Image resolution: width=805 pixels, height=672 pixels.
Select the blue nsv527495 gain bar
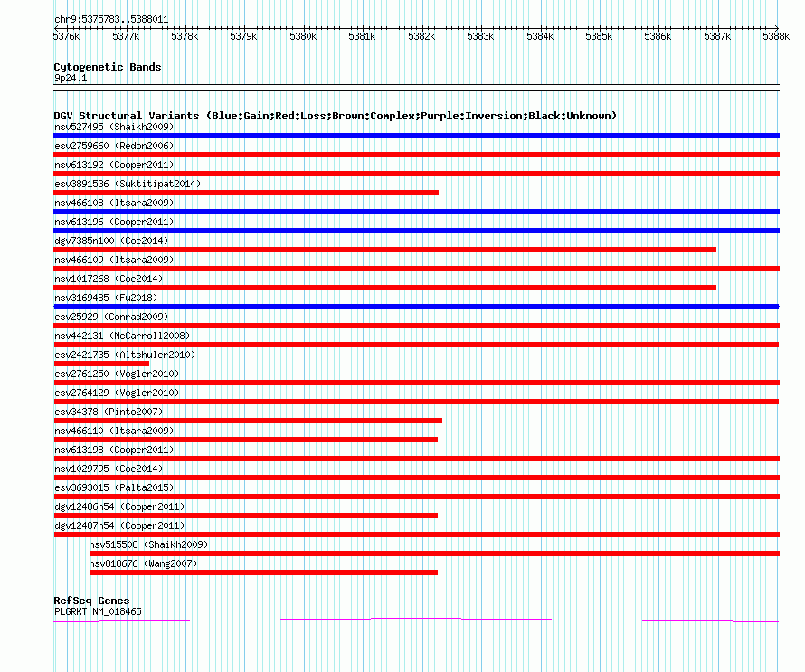pyautogui.click(x=416, y=136)
